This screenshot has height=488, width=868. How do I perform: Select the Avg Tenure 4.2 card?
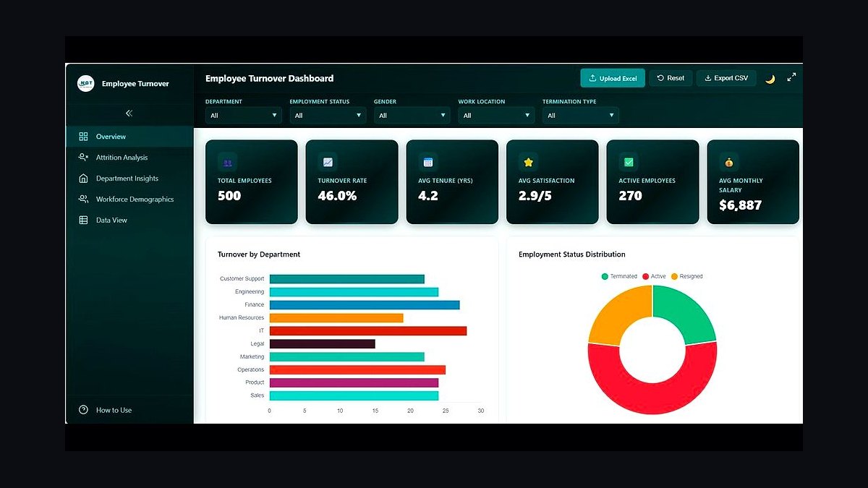pyautogui.click(x=452, y=182)
